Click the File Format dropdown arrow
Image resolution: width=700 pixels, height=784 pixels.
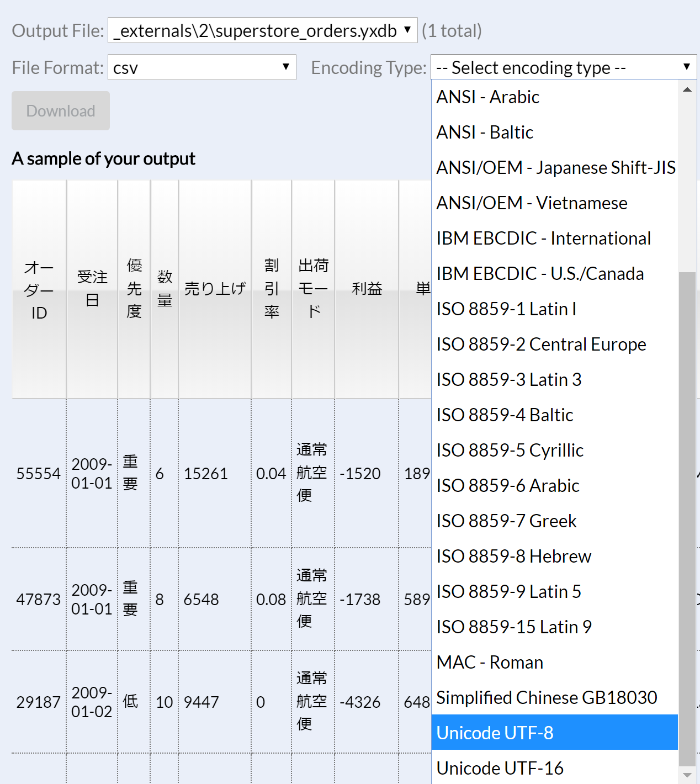[287, 67]
